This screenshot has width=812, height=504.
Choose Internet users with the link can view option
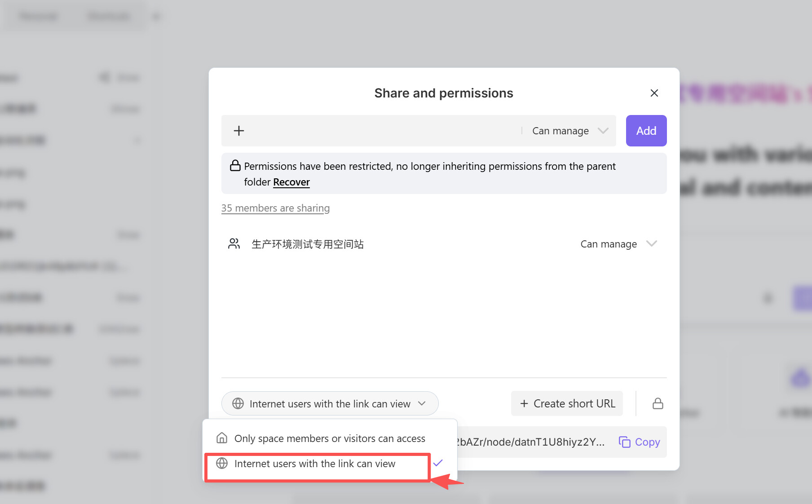coord(315,464)
